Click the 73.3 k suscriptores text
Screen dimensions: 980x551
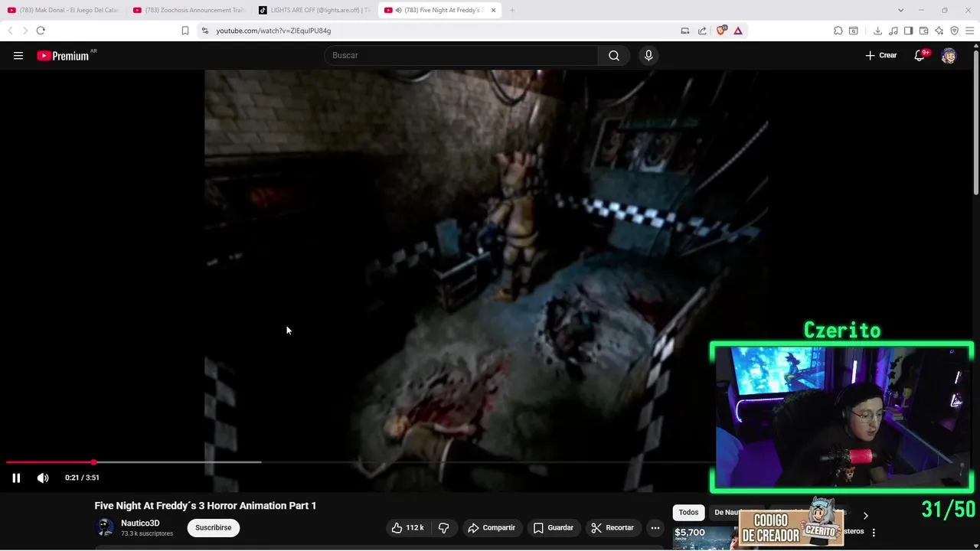point(147,534)
